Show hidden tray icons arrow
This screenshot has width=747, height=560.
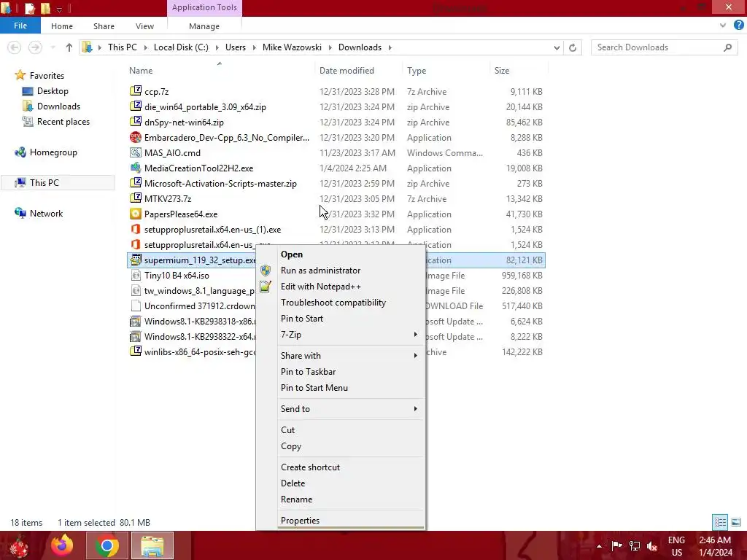[600, 546]
